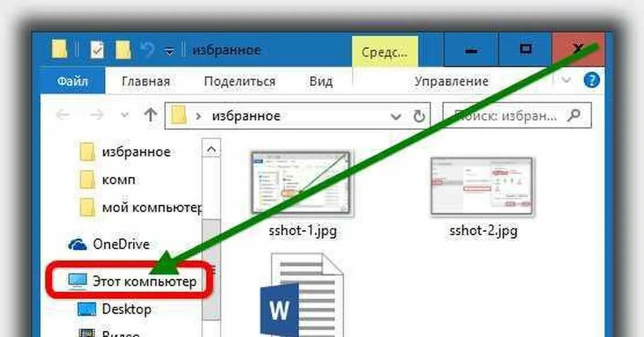Go back with the left arrow
The height and width of the screenshot is (337, 644).
click(x=63, y=115)
